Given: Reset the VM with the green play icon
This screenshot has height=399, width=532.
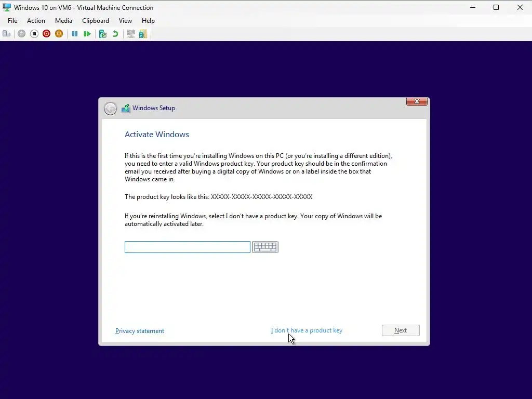Looking at the screenshot, I should pos(87,34).
